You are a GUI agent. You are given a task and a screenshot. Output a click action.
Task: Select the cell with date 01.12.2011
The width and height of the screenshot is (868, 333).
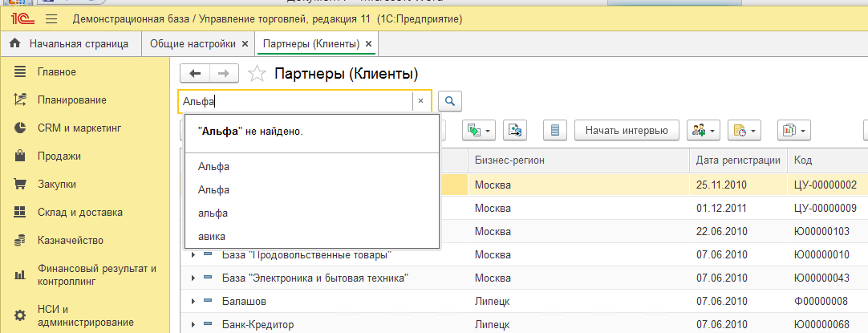738,209
